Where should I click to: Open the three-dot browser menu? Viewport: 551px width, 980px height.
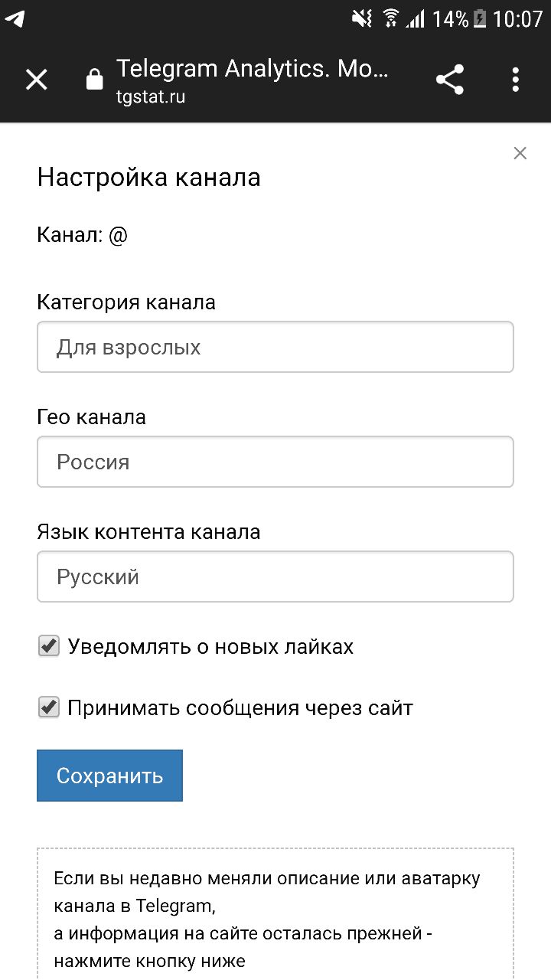(516, 80)
